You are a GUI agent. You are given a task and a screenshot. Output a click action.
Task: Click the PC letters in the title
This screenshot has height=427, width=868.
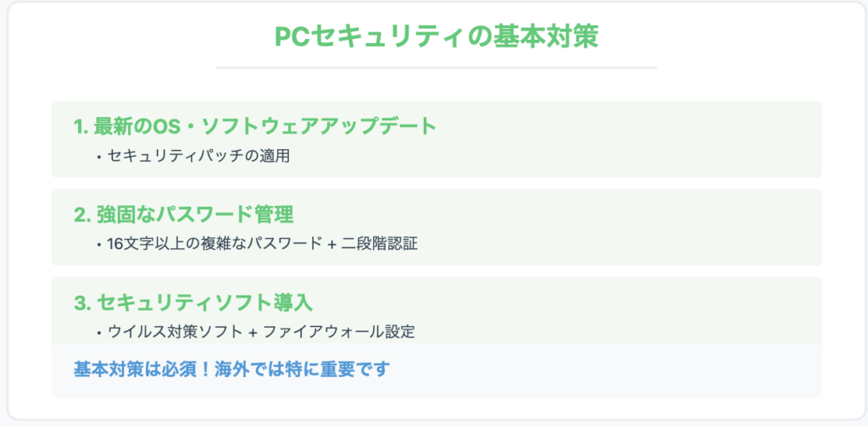[x=292, y=37]
